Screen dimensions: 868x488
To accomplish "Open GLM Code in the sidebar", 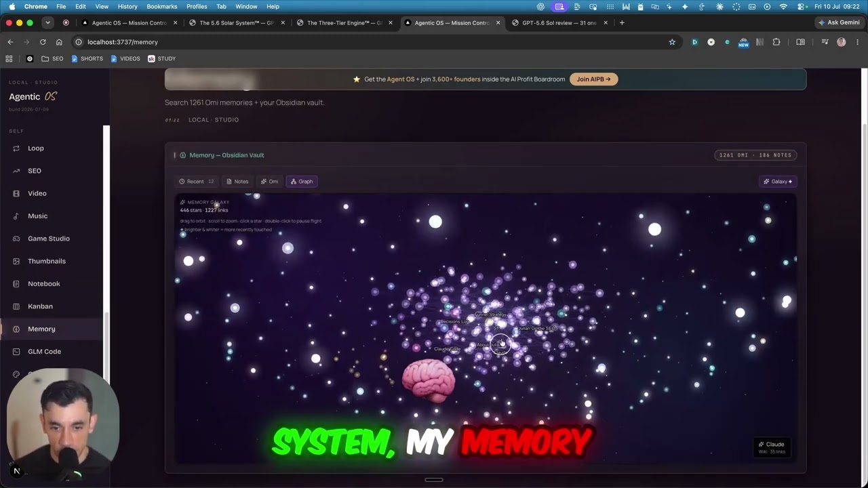I will (x=51, y=351).
